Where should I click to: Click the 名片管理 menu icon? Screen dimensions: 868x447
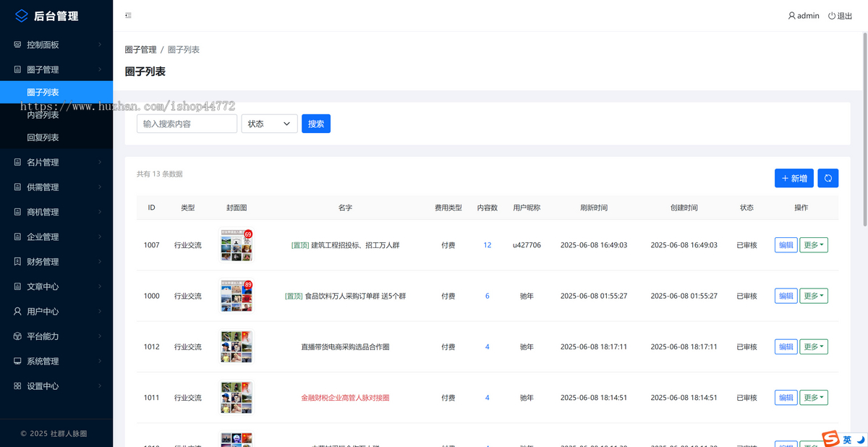pos(17,162)
